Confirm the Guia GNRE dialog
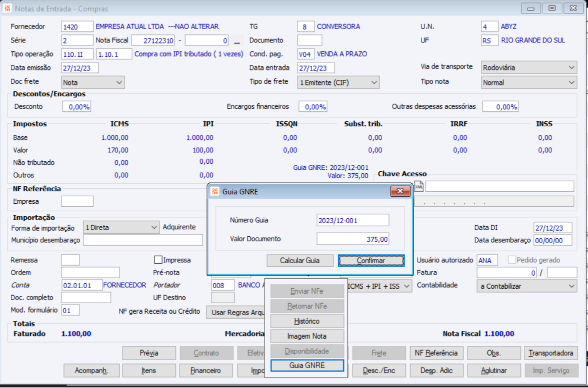Image resolution: width=588 pixels, height=388 pixels. click(x=371, y=260)
